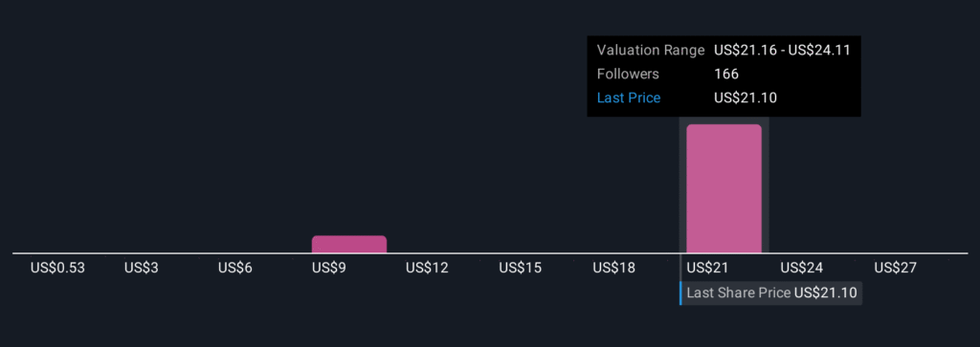
Task: Click the US$12 axis label
Action: tap(427, 269)
